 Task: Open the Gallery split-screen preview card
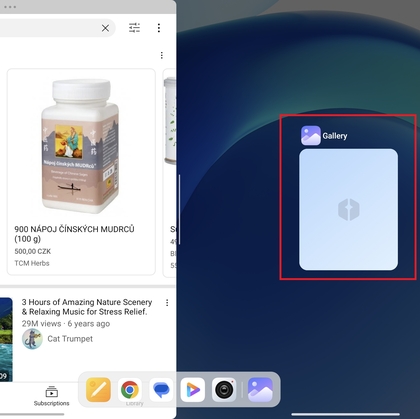pos(348,209)
